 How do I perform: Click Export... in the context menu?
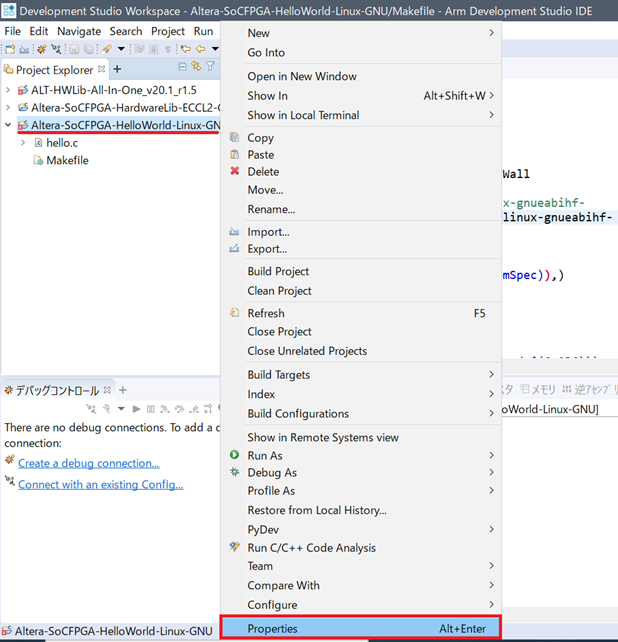(360, 249)
